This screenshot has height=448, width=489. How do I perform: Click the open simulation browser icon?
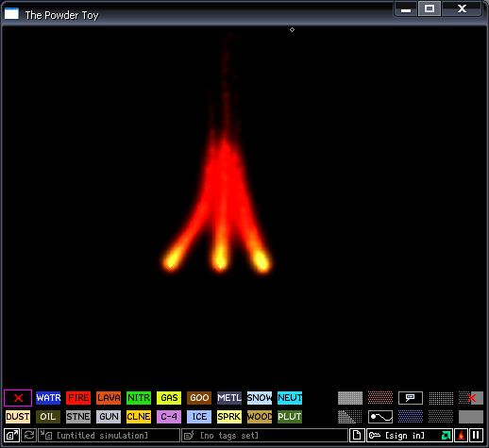pyautogui.click(x=12, y=436)
